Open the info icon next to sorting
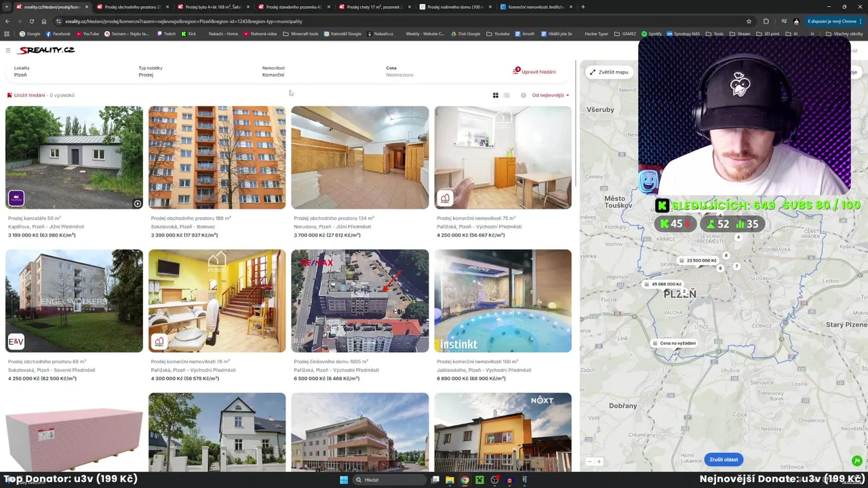This screenshot has width=868, height=488. [x=524, y=96]
